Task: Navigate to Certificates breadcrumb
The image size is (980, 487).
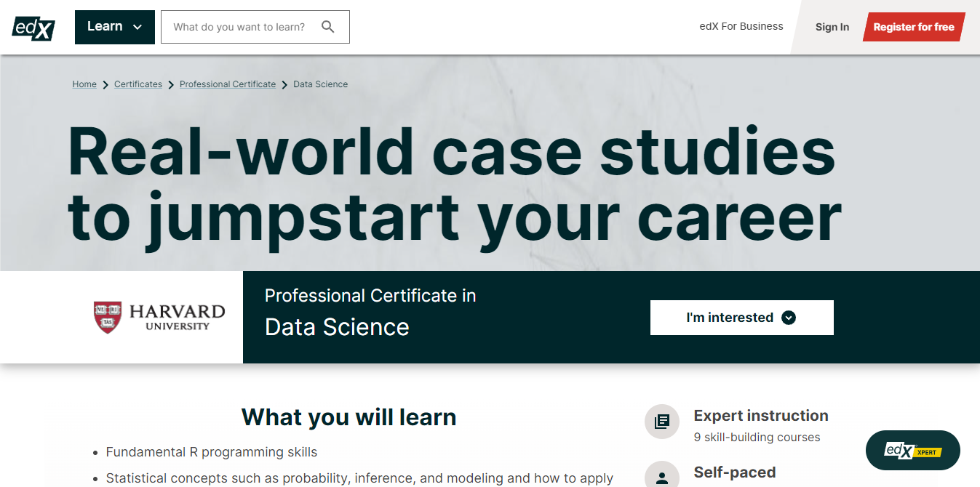Action: coord(138,84)
